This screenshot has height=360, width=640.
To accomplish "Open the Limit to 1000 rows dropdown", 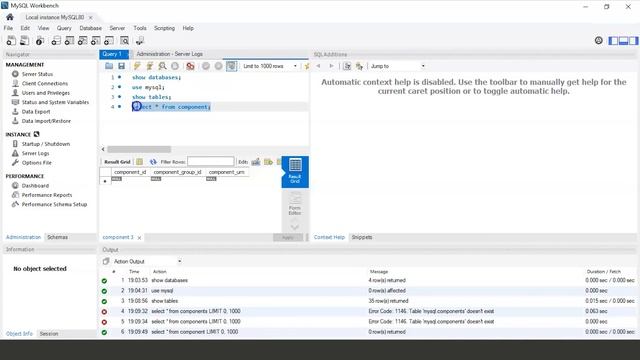I will click(270, 66).
